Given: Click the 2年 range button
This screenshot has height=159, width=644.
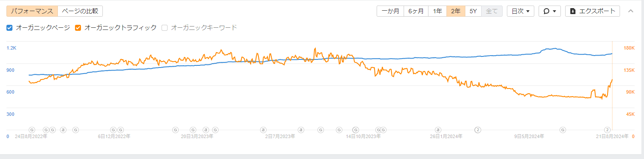Looking at the screenshot, I should tap(455, 11).
